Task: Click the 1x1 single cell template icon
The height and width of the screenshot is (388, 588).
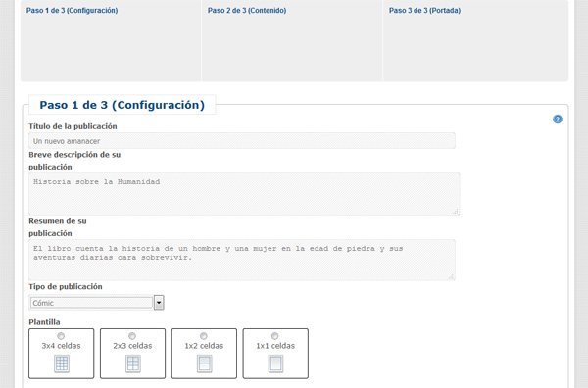Action: pos(275,364)
